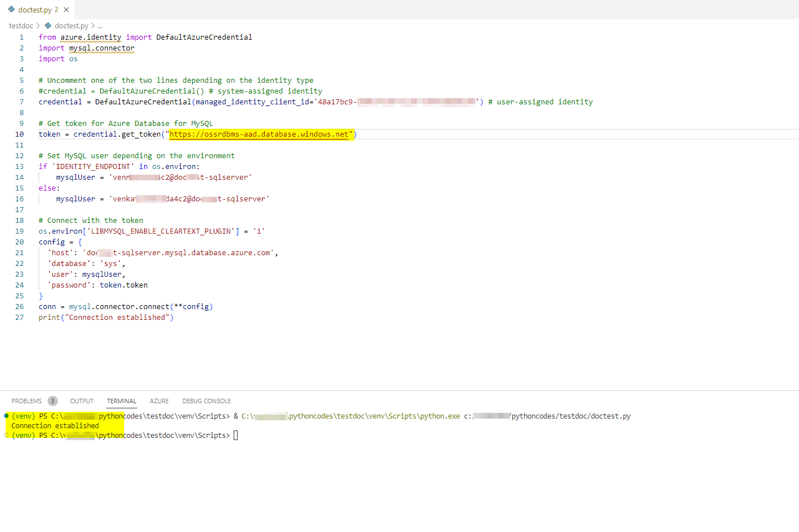799x532 pixels.
Task: Click the terminal prompt input area
Action: pyautogui.click(x=235, y=435)
